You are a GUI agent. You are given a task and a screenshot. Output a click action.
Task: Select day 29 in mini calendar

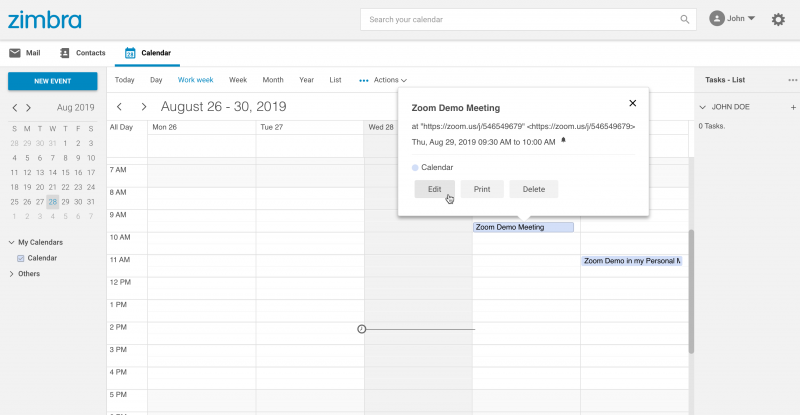(65, 202)
